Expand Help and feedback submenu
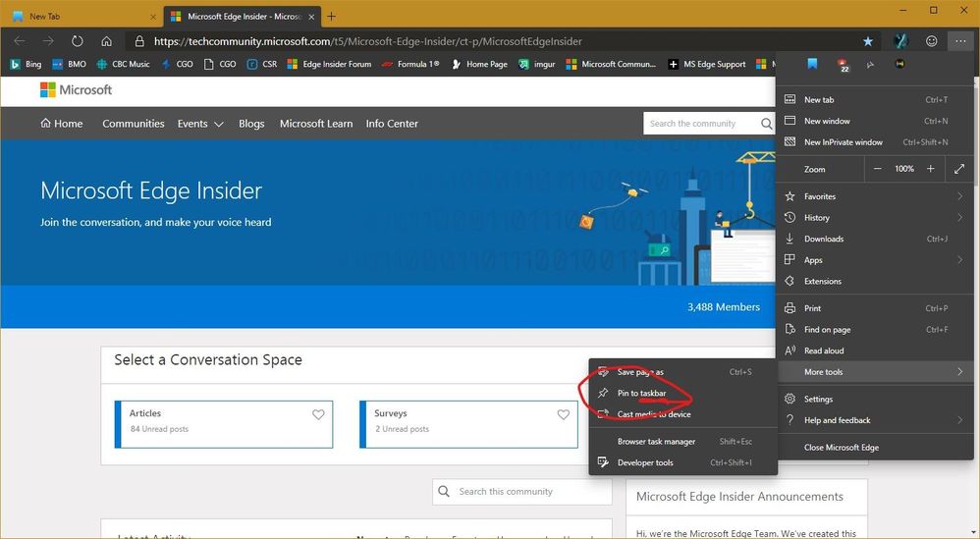 click(874, 419)
